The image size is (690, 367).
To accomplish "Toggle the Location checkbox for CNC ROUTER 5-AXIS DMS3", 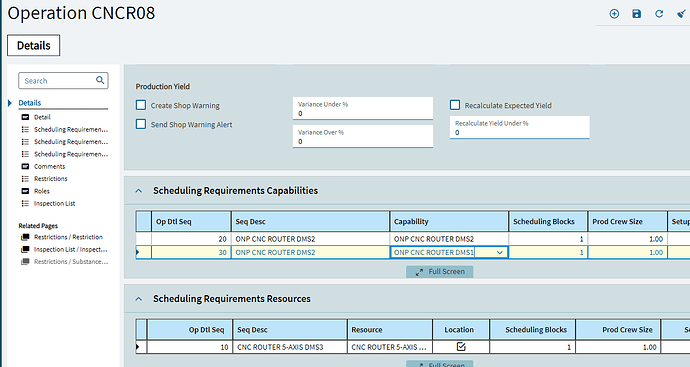I will pos(461,347).
